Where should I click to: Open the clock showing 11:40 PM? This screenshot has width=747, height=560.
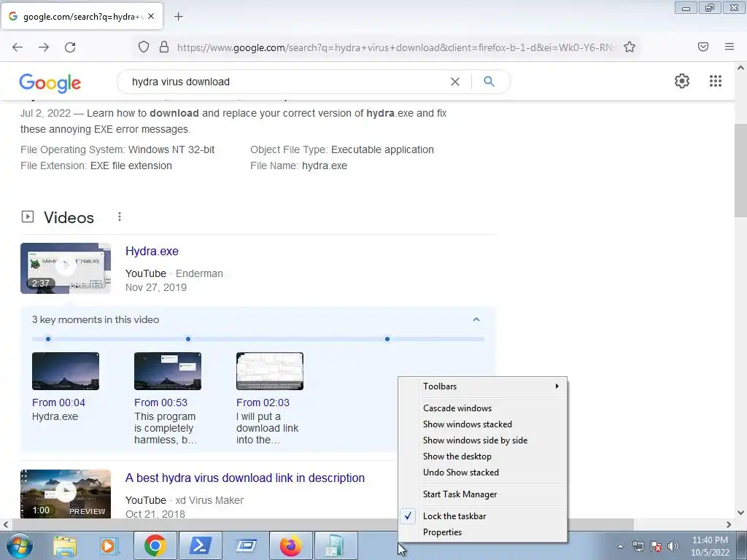pos(710,546)
